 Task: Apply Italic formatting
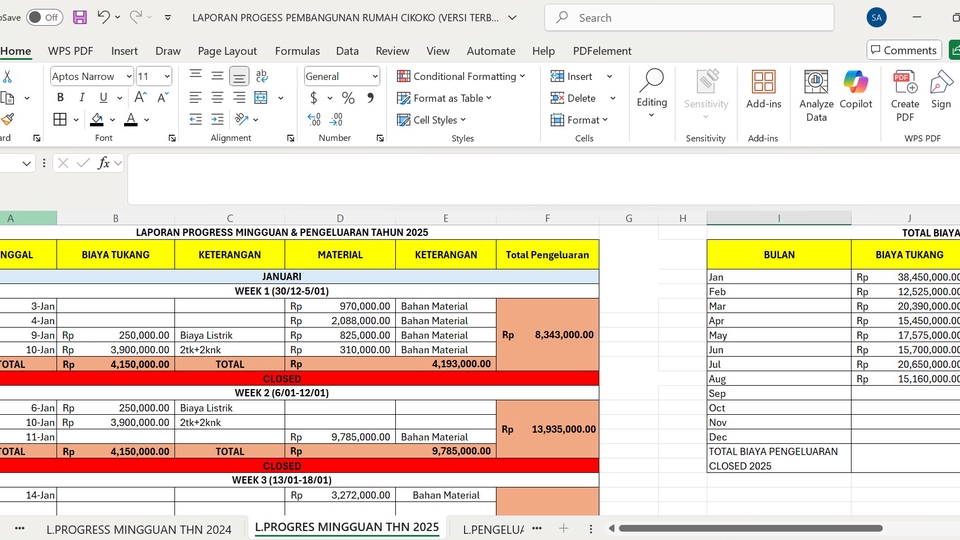click(84, 98)
